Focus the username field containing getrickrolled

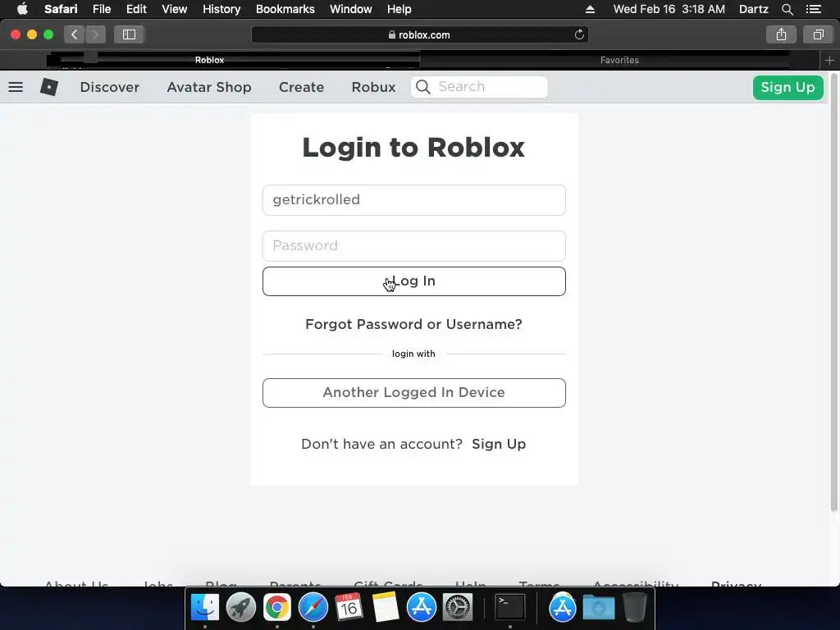(x=414, y=200)
